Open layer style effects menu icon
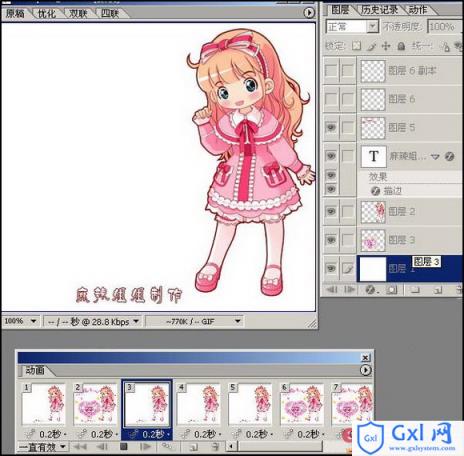464x456 pixels. coord(371,290)
